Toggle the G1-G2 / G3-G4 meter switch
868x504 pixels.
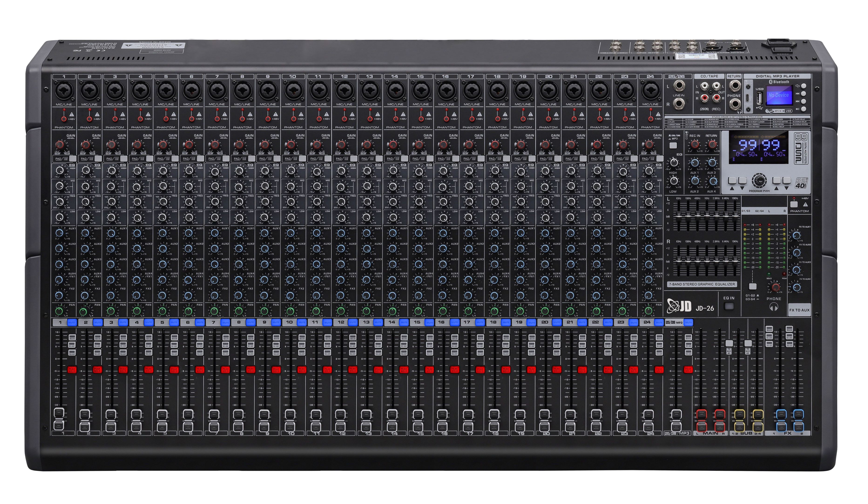click(753, 286)
